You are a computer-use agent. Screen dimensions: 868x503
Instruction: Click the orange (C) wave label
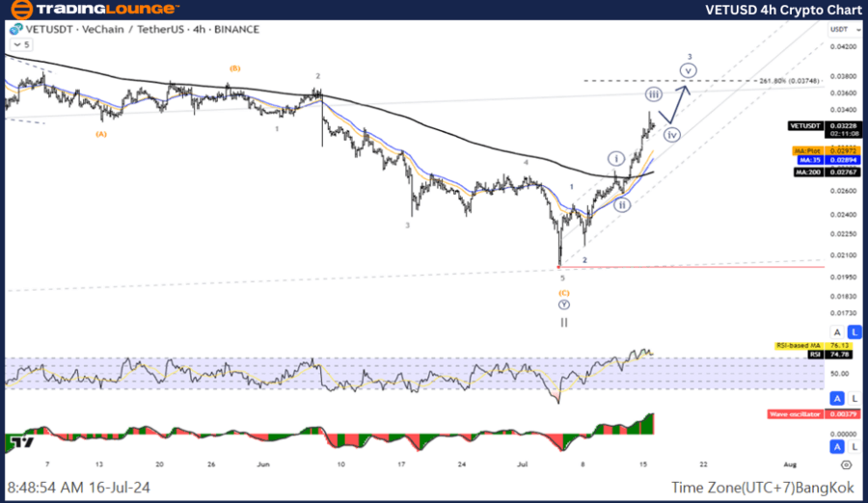click(563, 293)
